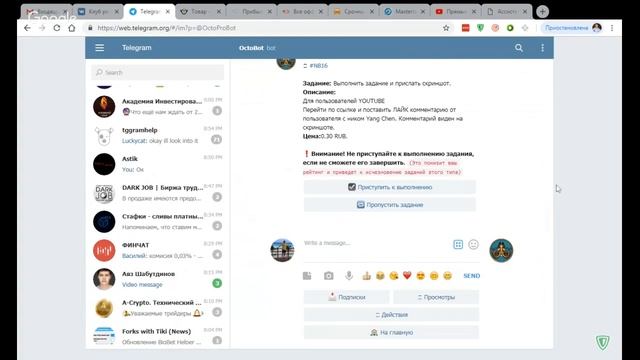
Task: Click the #N816 hashtag link
Action: coord(318,66)
